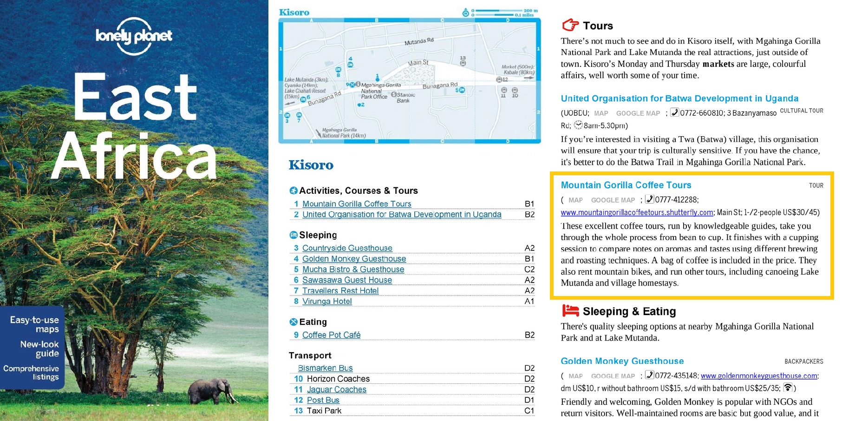Click bus marker 13 for Taxi Park on map
The width and height of the screenshot is (868, 421).
click(x=463, y=63)
